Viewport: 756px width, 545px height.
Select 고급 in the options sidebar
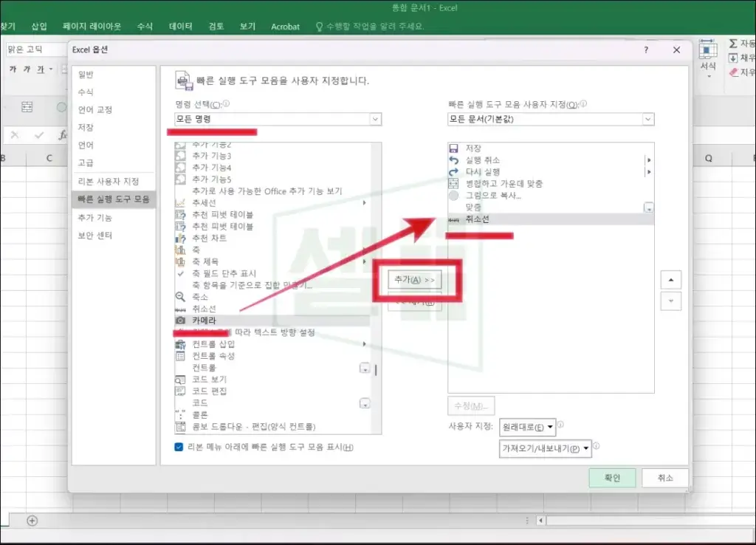click(86, 162)
